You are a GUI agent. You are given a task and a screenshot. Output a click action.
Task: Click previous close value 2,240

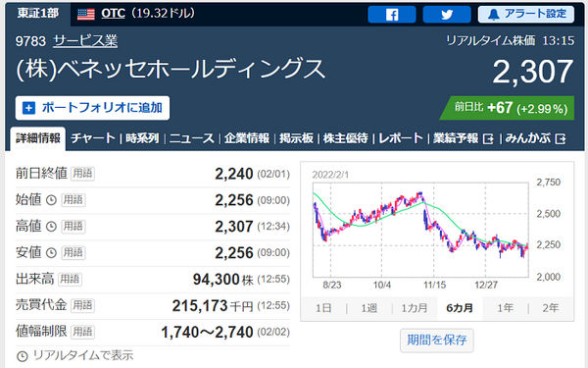coord(234,174)
